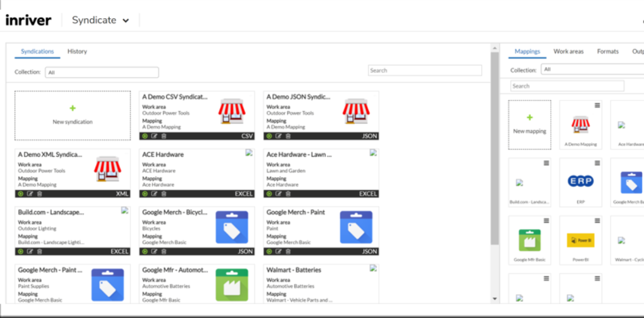This screenshot has width=644, height=318.
Task: Switch to the History tab
Action: pyautogui.click(x=77, y=52)
